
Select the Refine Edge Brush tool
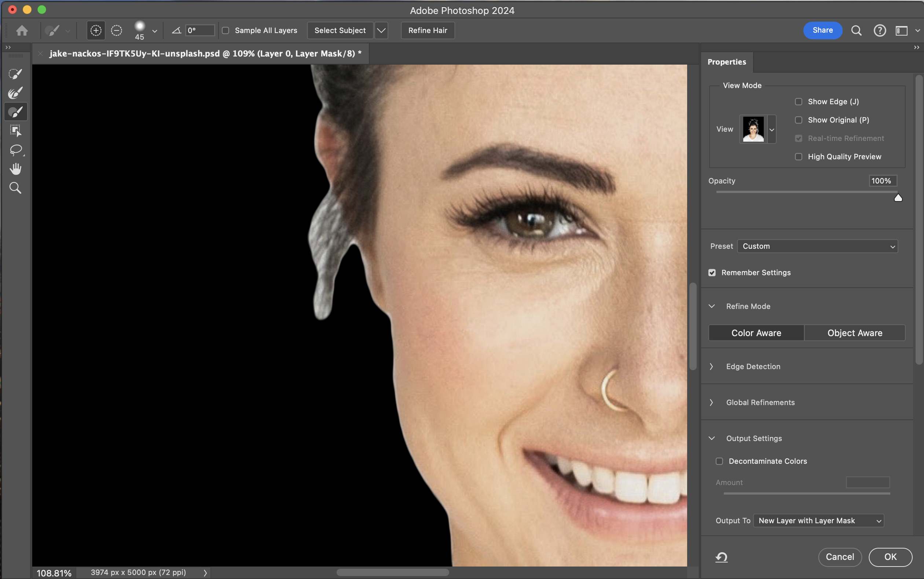15,93
